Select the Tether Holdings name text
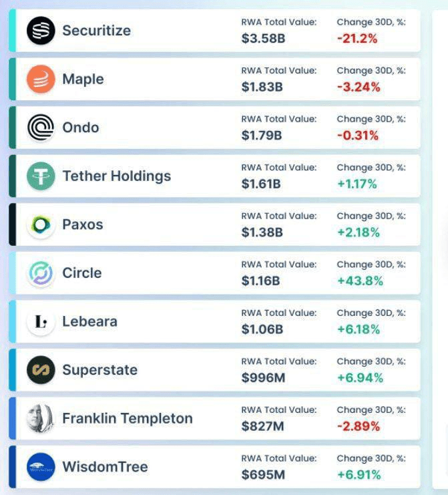 pyautogui.click(x=116, y=176)
